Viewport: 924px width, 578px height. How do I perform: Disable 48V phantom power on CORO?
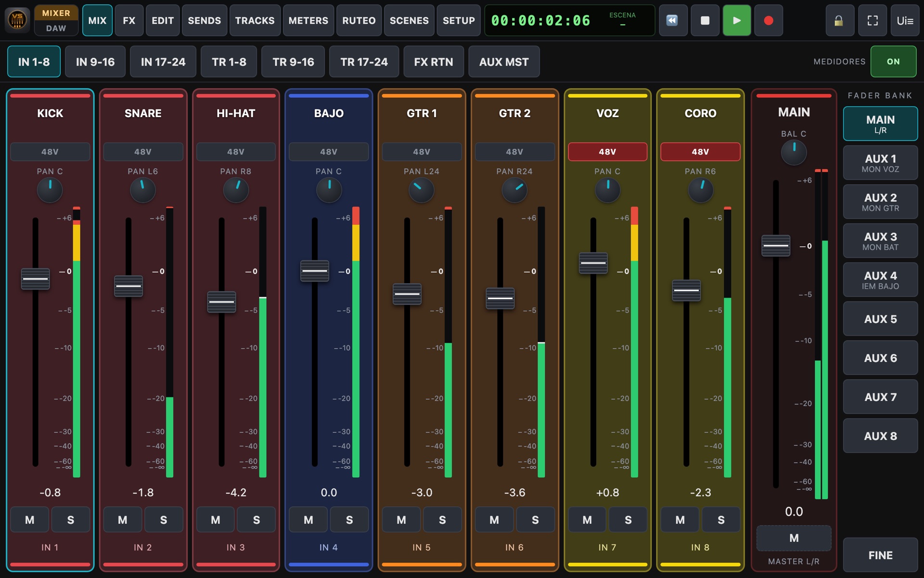pyautogui.click(x=700, y=152)
